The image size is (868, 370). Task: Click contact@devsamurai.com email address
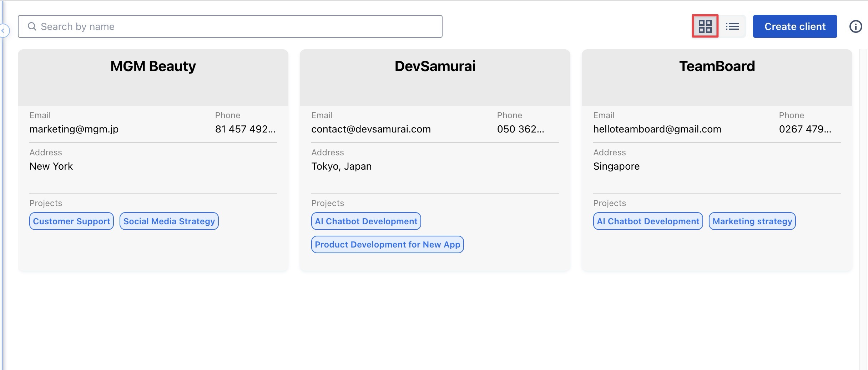point(371,129)
